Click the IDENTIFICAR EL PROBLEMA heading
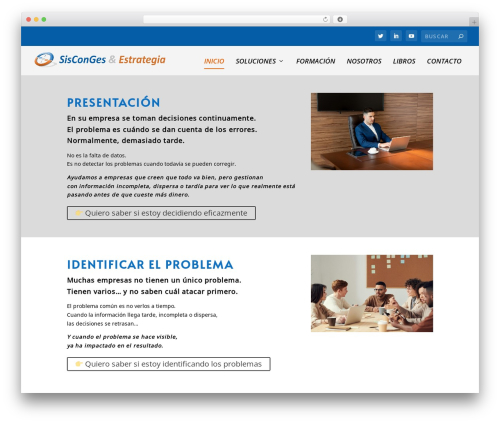This screenshot has height=423, width=500. [x=150, y=265]
